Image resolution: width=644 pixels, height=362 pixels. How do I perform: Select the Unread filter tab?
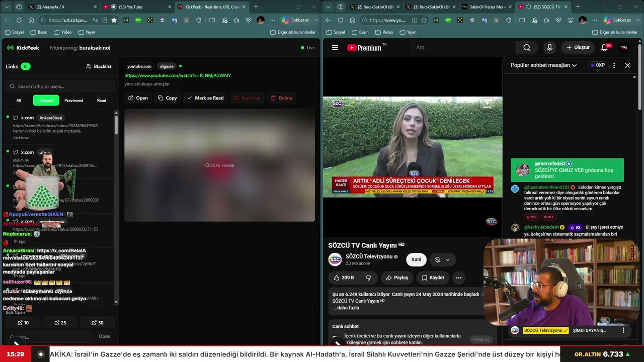[46, 101]
